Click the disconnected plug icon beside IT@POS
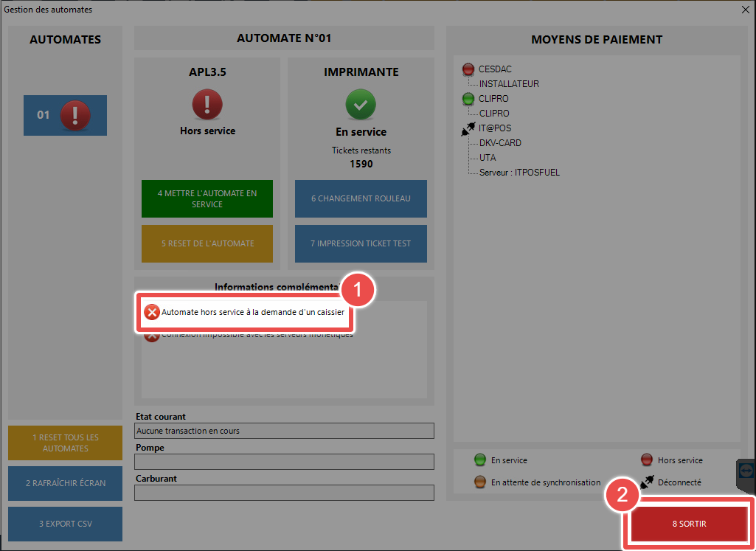756x551 pixels. (x=468, y=128)
